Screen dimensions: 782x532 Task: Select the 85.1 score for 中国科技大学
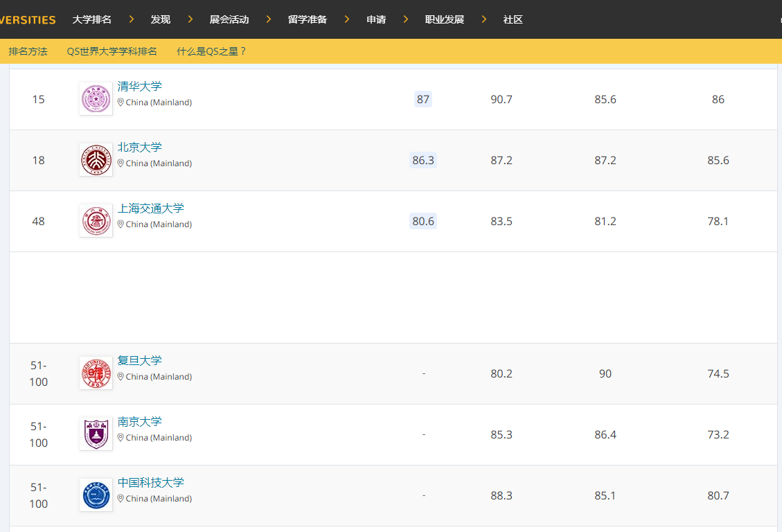(x=605, y=495)
